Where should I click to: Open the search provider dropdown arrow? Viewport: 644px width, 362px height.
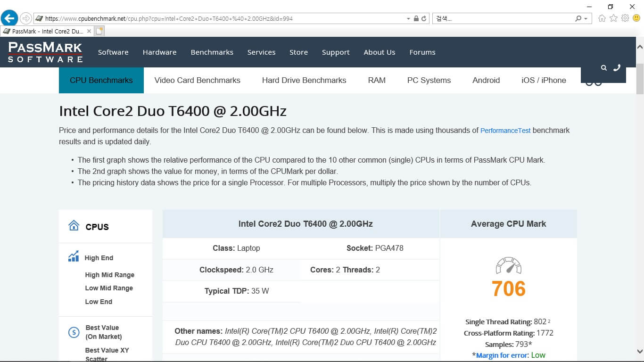[x=586, y=19]
